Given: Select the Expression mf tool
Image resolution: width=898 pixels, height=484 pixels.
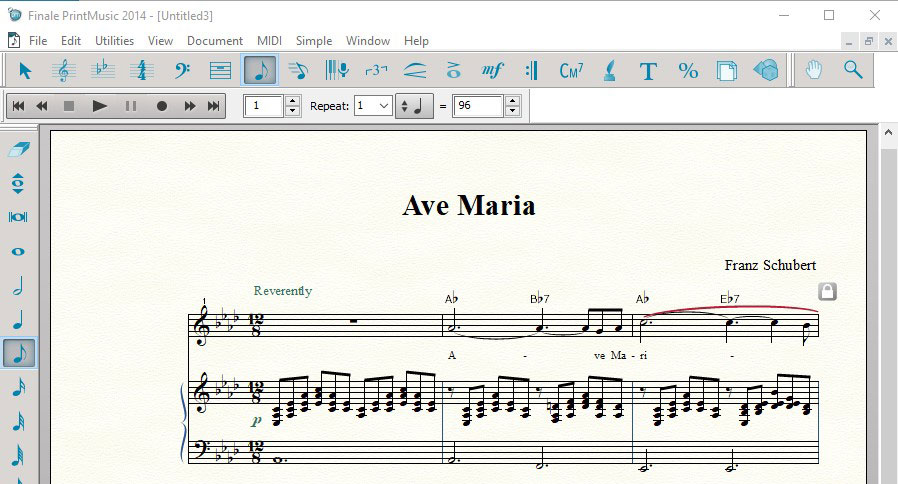Looking at the screenshot, I should (x=493, y=70).
